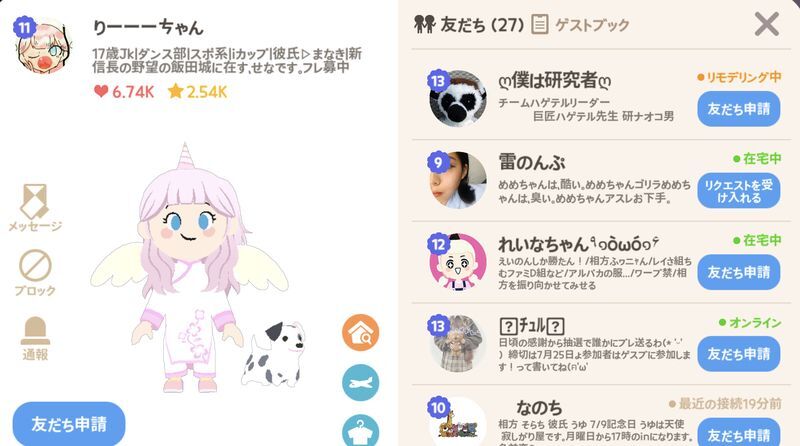Screen dimensions: 800x446
Task: Tap the teal airplane icon
Action: (x=361, y=383)
